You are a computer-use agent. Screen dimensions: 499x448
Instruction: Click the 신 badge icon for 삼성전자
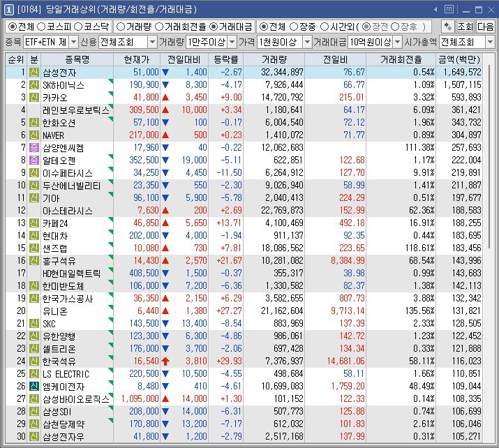(x=34, y=73)
